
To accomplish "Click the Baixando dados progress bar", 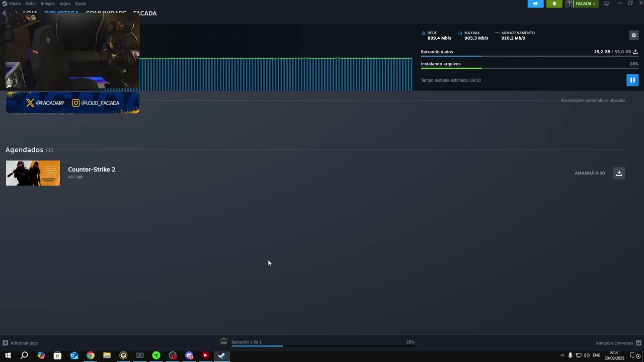I will pos(529,56).
